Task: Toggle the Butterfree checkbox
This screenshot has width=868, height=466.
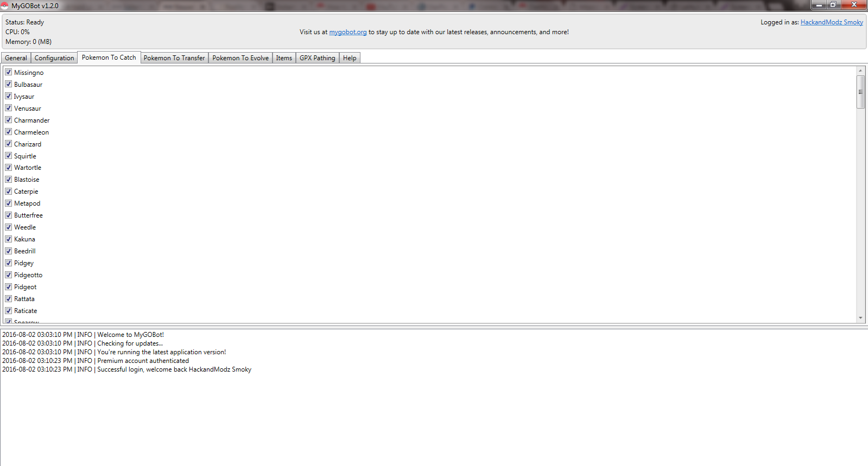Action: pyautogui.click(x=8, y=215)
